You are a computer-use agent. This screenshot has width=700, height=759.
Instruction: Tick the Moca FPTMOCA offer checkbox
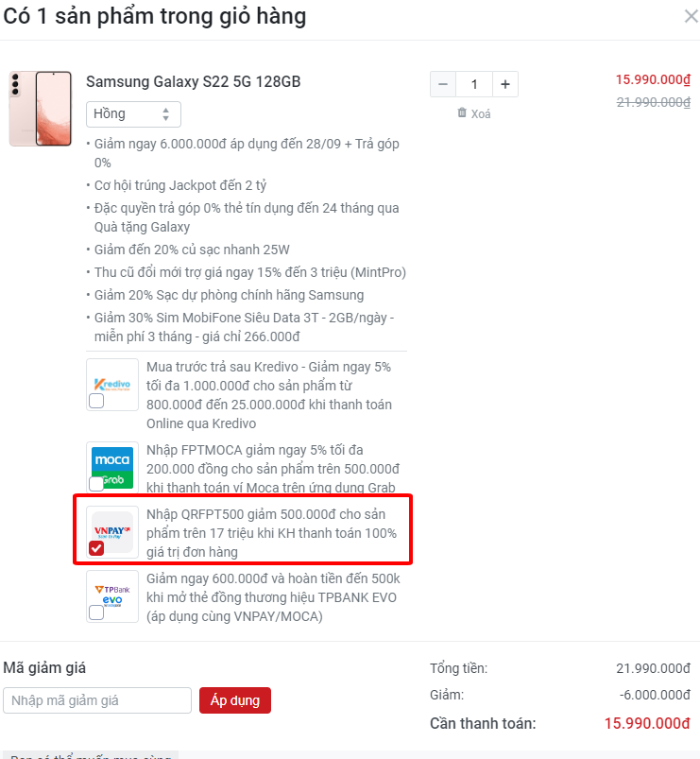(96, 484)
